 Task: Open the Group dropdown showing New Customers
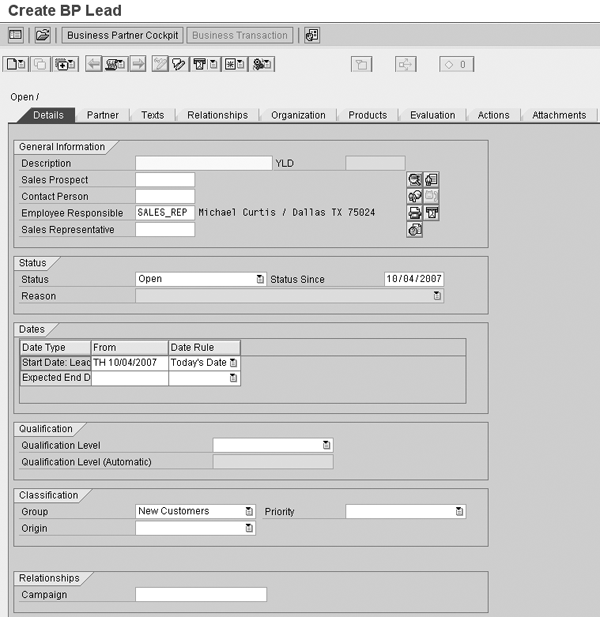249,511
